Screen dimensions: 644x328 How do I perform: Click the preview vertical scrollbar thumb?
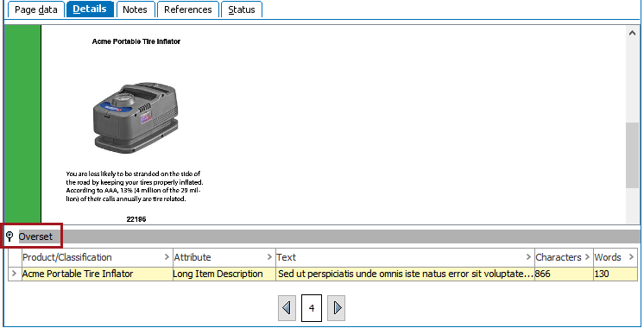coord(632,155)
